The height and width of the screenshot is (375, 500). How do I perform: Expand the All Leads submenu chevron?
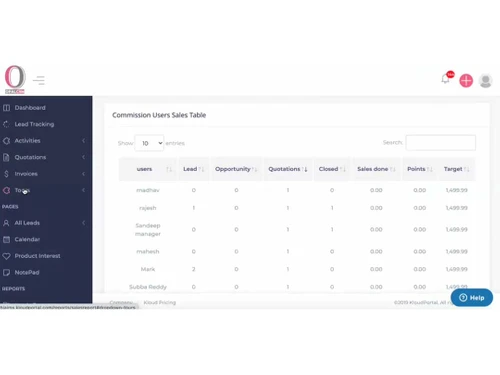click(83, 223)
